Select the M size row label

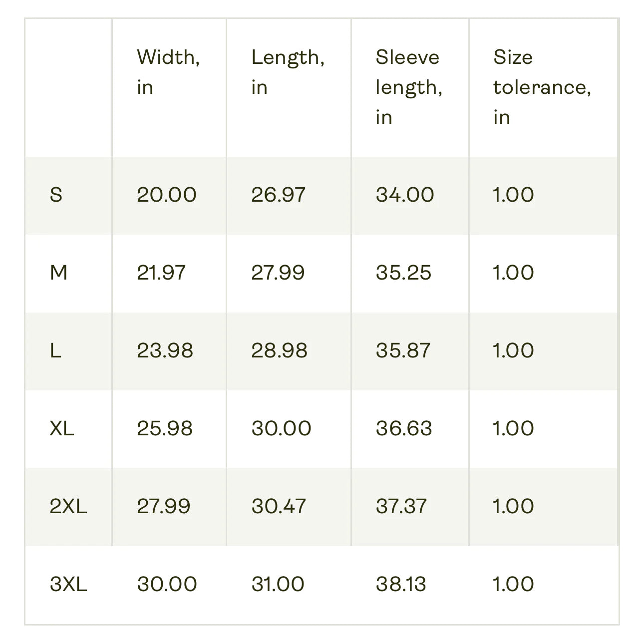[58, 273]
